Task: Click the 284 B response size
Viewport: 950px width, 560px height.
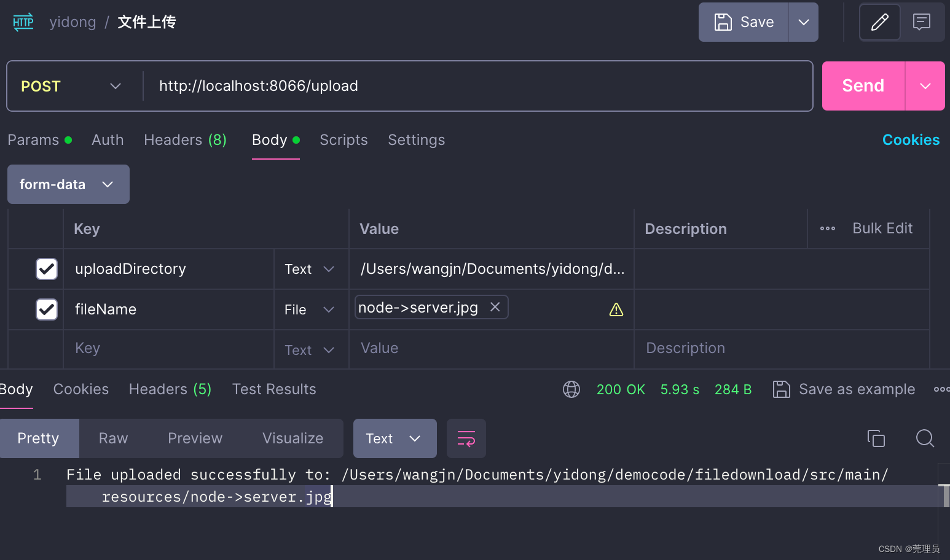Action: pos(733,389)
